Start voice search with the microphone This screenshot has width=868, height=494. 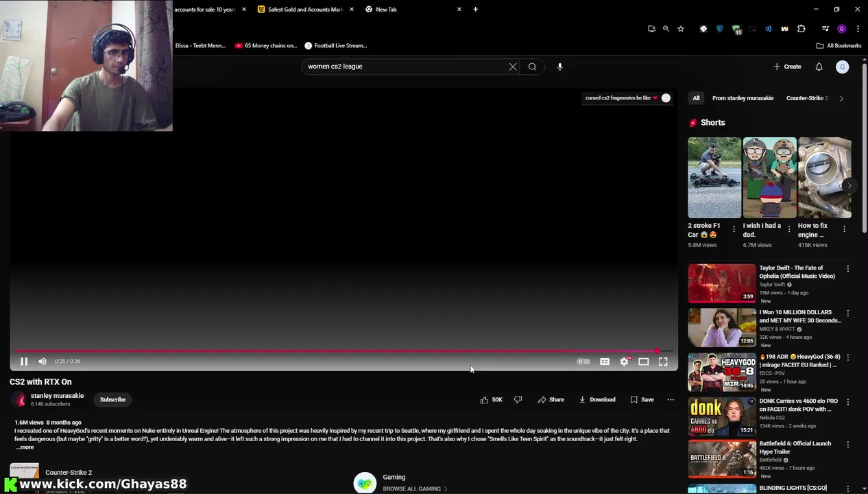coord(559,67)
